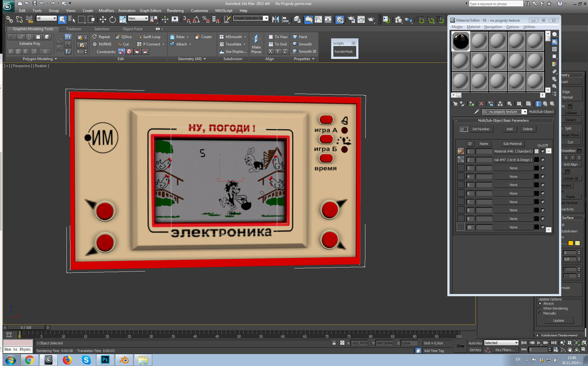Select the When Rendering update option

point(540,308)
